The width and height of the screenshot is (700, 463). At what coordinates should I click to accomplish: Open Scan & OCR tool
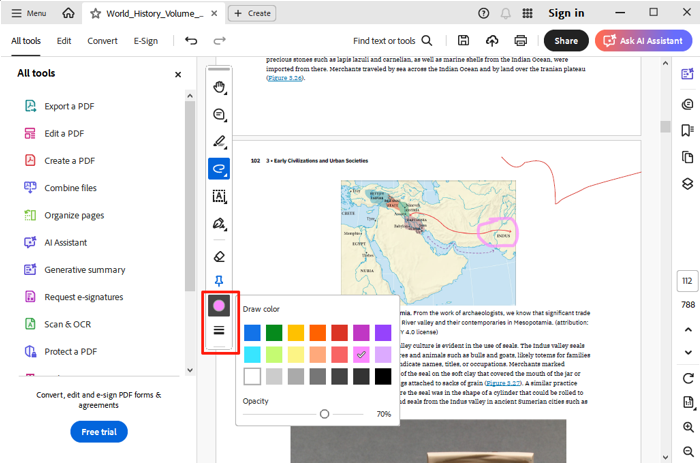57,324
